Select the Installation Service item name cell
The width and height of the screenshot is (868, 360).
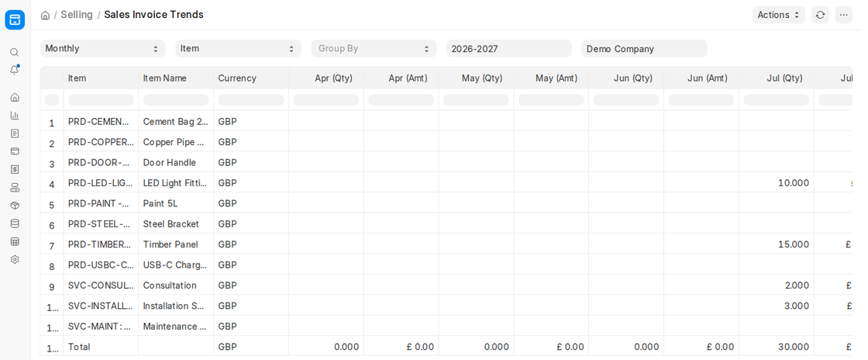coord(176,306)
